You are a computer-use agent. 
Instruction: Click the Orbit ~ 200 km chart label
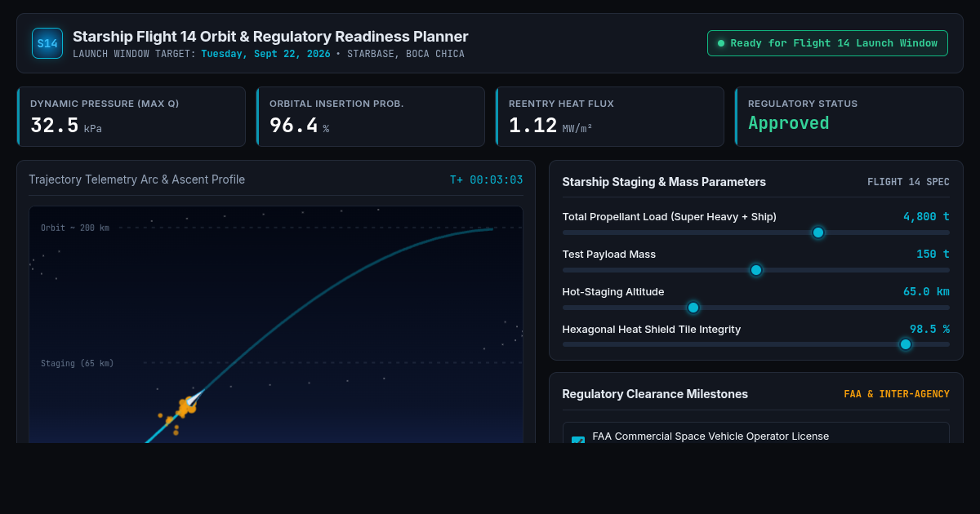75,228
